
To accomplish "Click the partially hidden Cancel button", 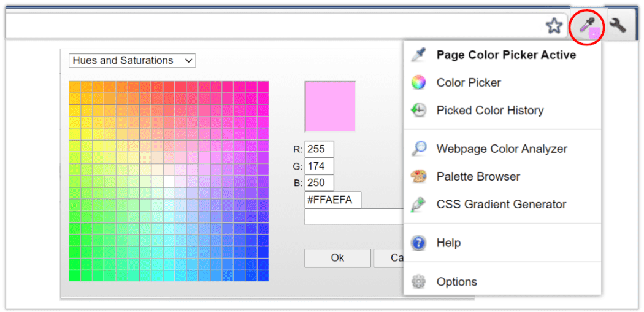I will pos(388,258).
